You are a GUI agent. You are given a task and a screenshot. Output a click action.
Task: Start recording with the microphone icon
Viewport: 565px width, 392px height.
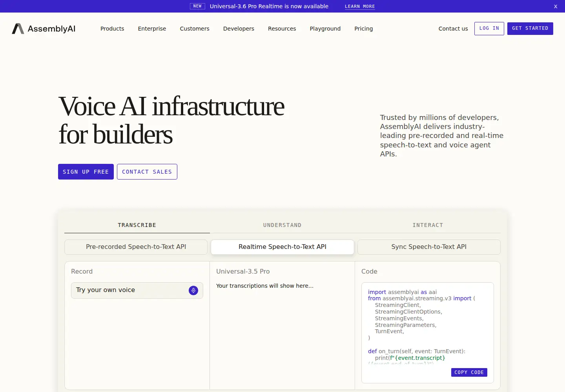pyautogui.click(x=193, y=290)
